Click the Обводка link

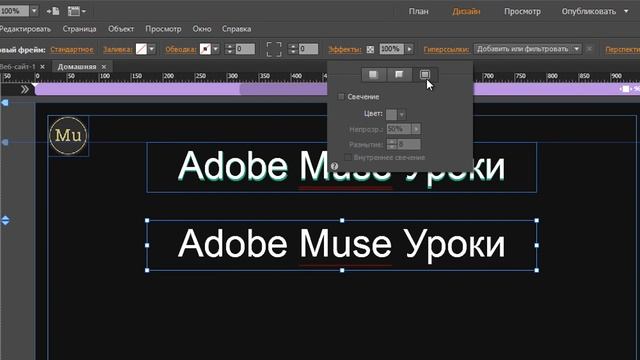pos(180,49)
